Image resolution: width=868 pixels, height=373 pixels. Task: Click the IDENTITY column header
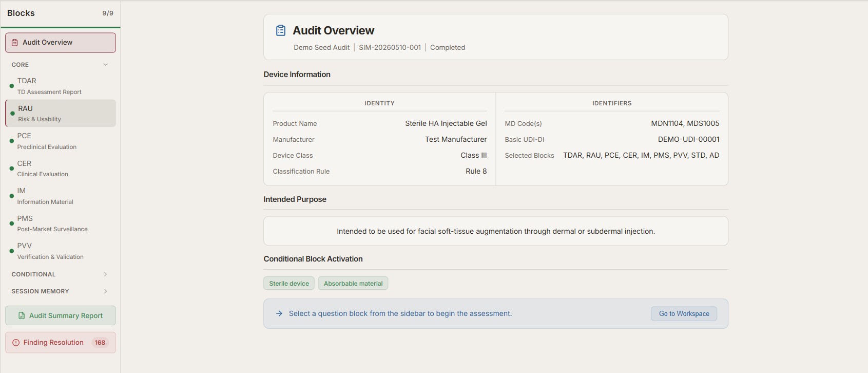[x=380, y=103]
